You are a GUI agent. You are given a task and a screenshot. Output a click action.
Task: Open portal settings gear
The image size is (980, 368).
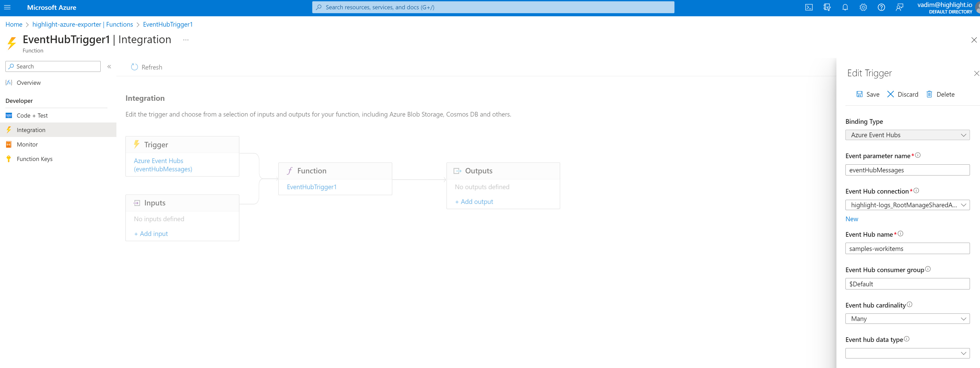coord(863,7)
